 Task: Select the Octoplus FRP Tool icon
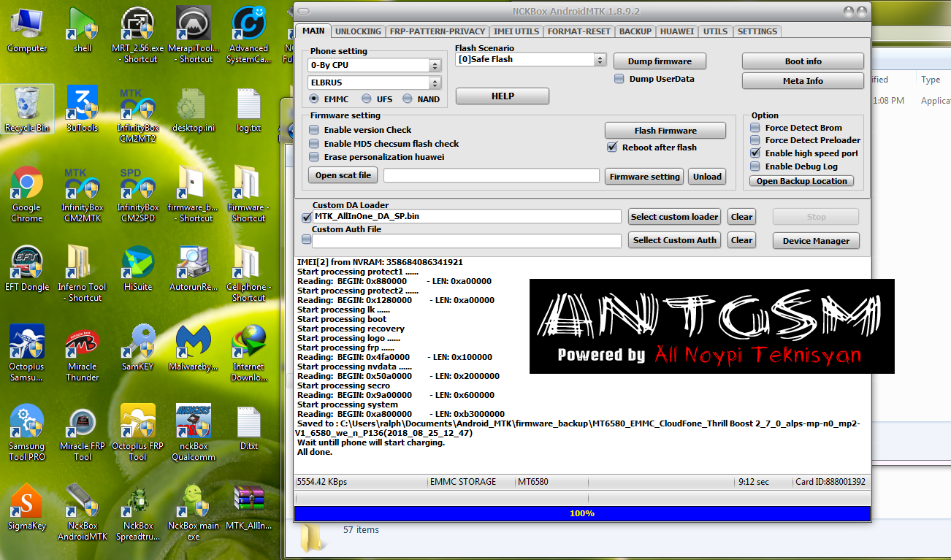click(x=137, y=432)
